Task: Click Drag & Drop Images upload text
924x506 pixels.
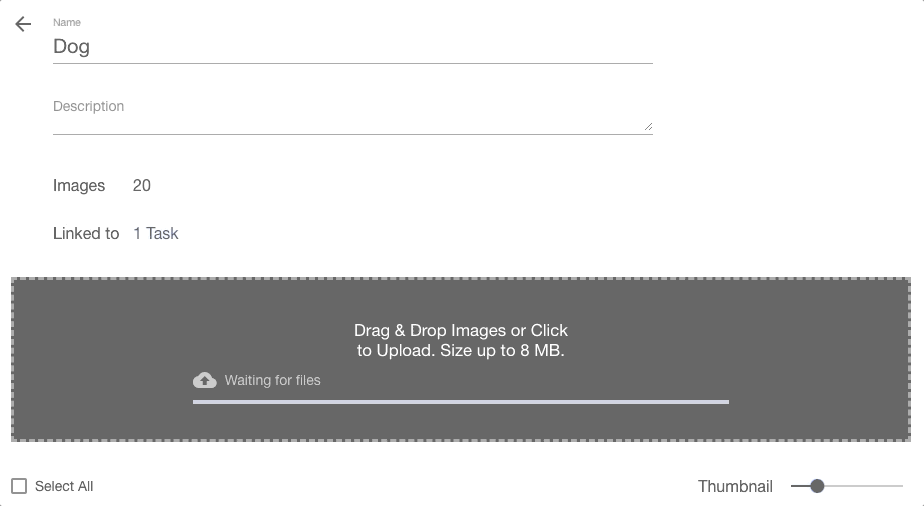Action: click(461, 340)
